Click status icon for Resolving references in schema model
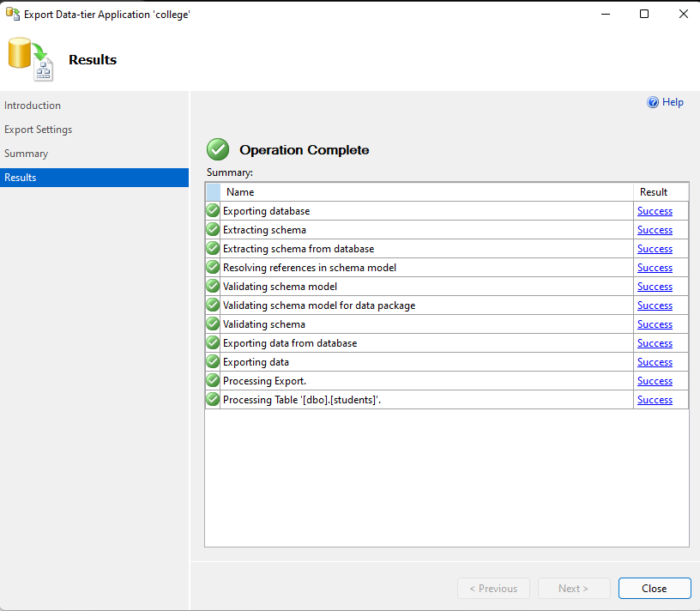This screenshot has height=611, width=700. pos(213,267)
